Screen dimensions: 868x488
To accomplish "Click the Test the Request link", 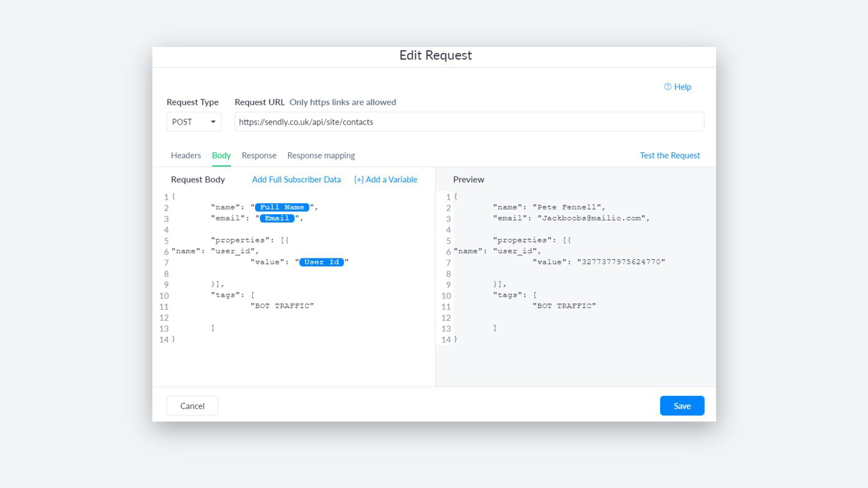I will pos(670,155).
